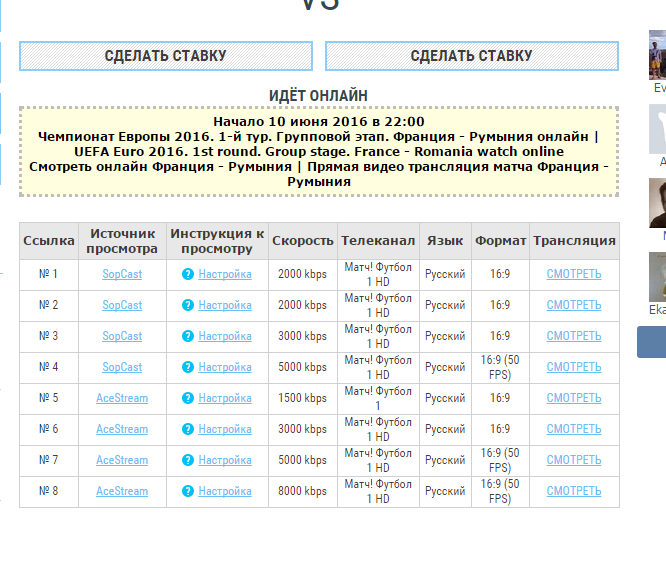The width and height of the screenshot is (666, 576).
Task: Click the № 1 row number cell
Action: (49, 274)
